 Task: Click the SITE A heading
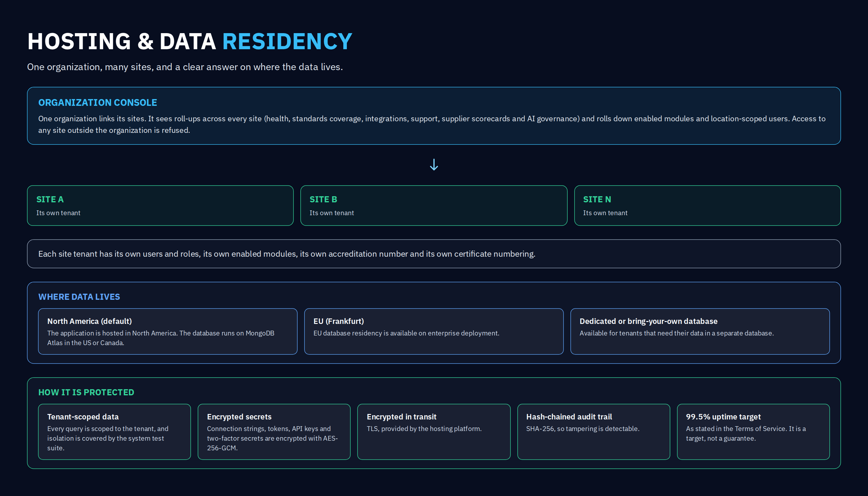tap(50, 199)
